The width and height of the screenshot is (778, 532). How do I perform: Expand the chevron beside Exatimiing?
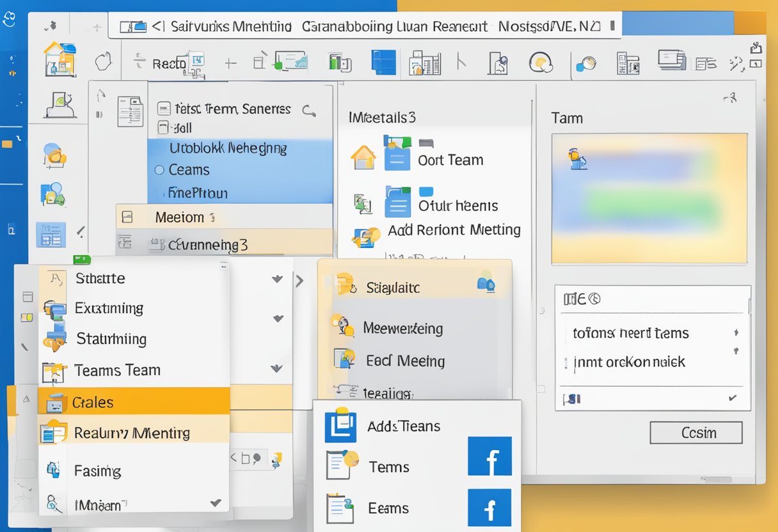pos(278,318)
